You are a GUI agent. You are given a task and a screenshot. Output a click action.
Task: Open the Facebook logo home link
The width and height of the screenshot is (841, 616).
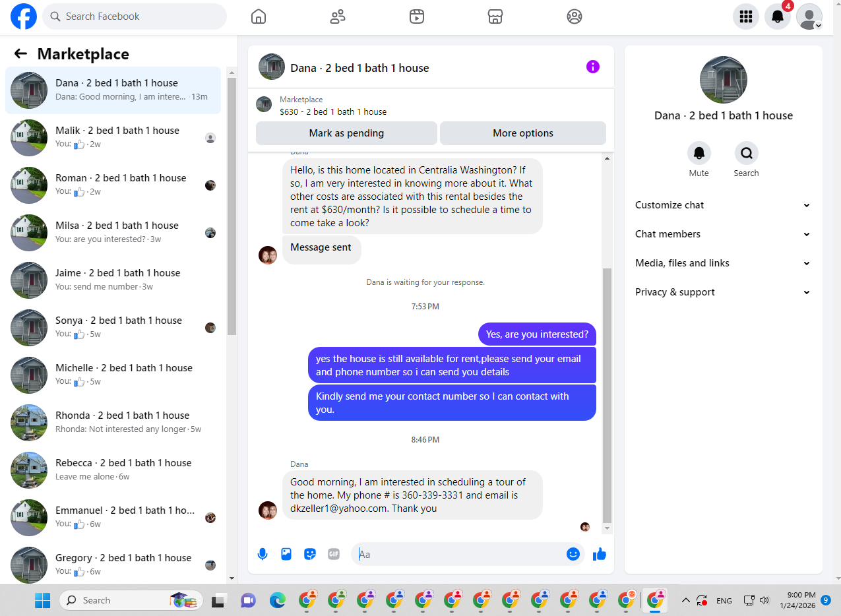click(24, 16)
